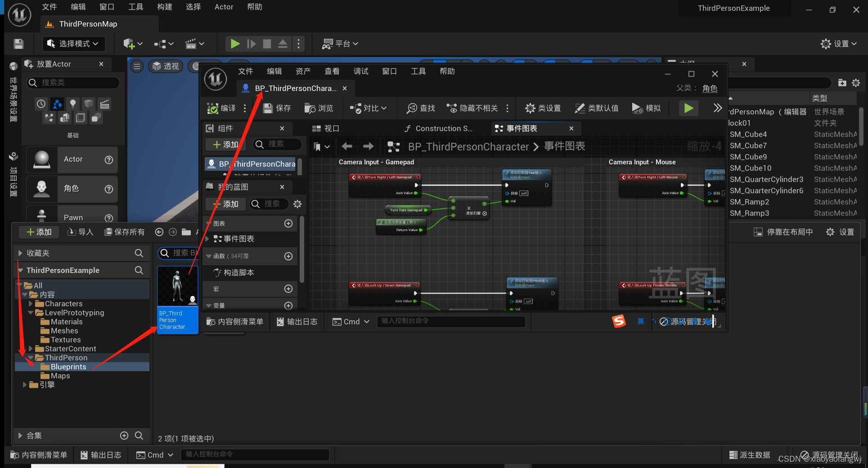Add new graph with plus beside 图表

tap(289, 223)
